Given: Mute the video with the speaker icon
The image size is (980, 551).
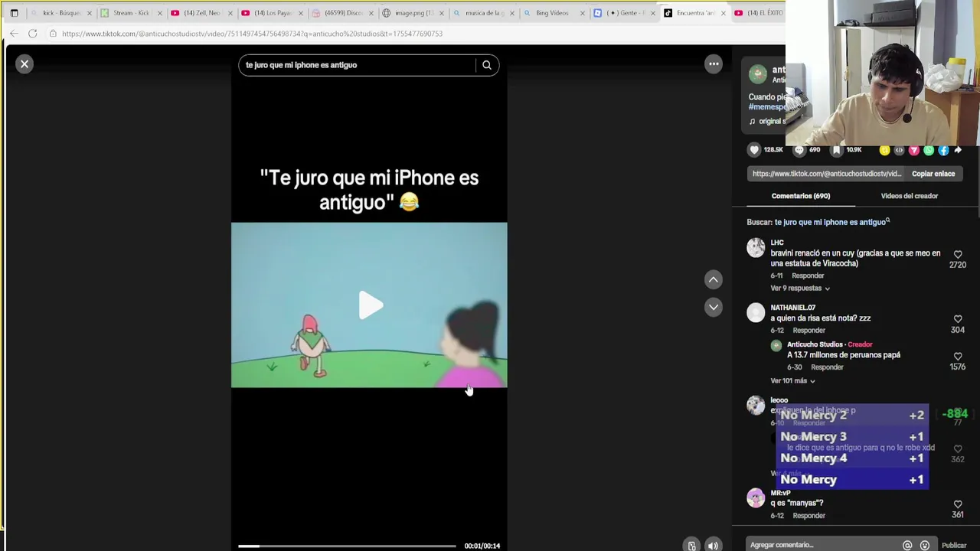Looking at the screenshot, I should 713,546.
